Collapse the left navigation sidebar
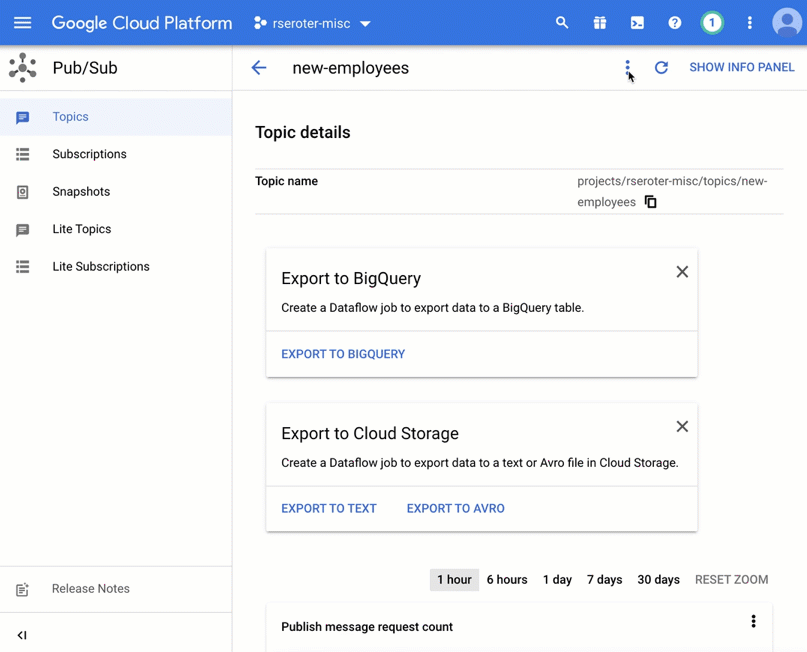Screen dimensions: 807x652 tap(22, 635)
